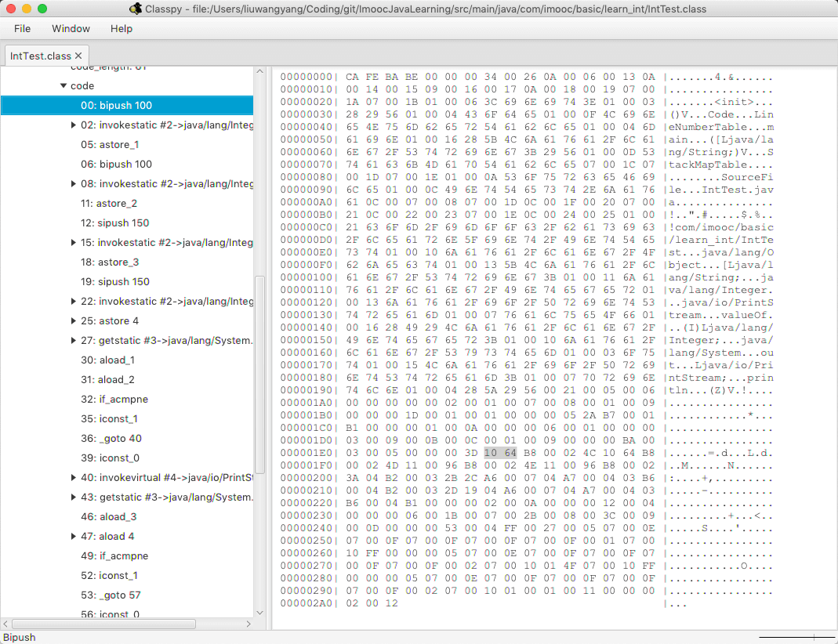This screenshot has height=644, width=838.
Task: Open the Window menu
Action: point(71,28)
